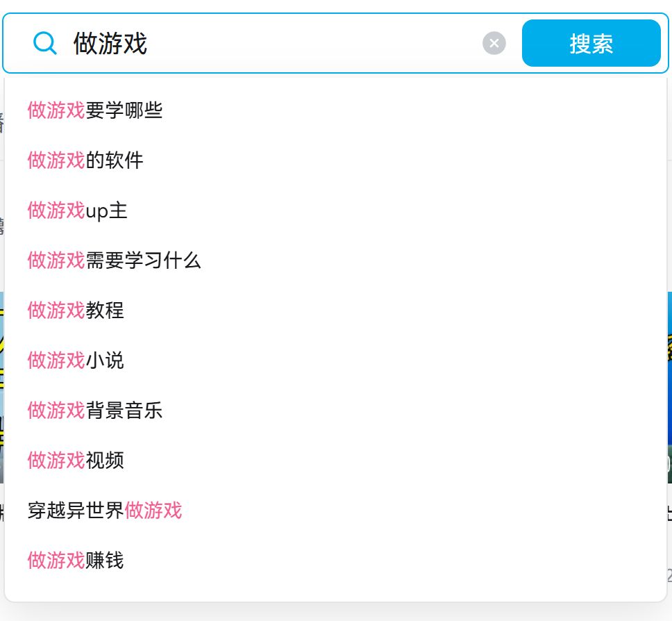Screen dimensions: 672x621
Task: Pick the 做游戏up主 suggestion
Action: coord(78,210)
